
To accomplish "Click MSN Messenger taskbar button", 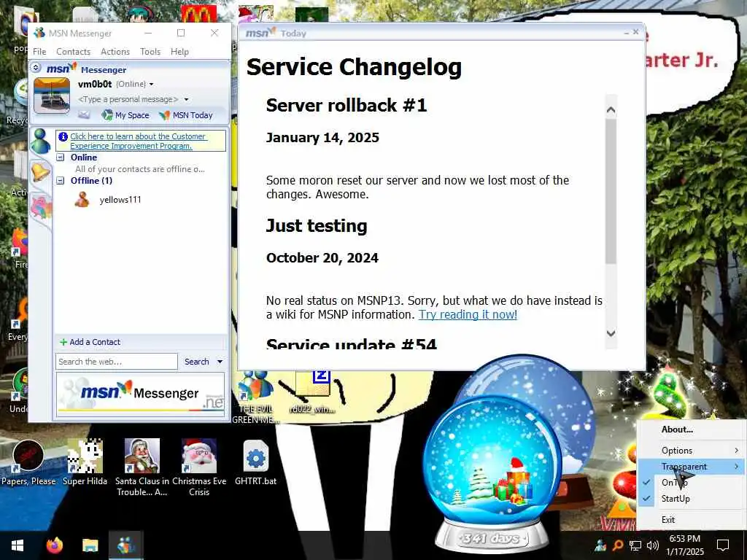I will (x=125, y=545).
